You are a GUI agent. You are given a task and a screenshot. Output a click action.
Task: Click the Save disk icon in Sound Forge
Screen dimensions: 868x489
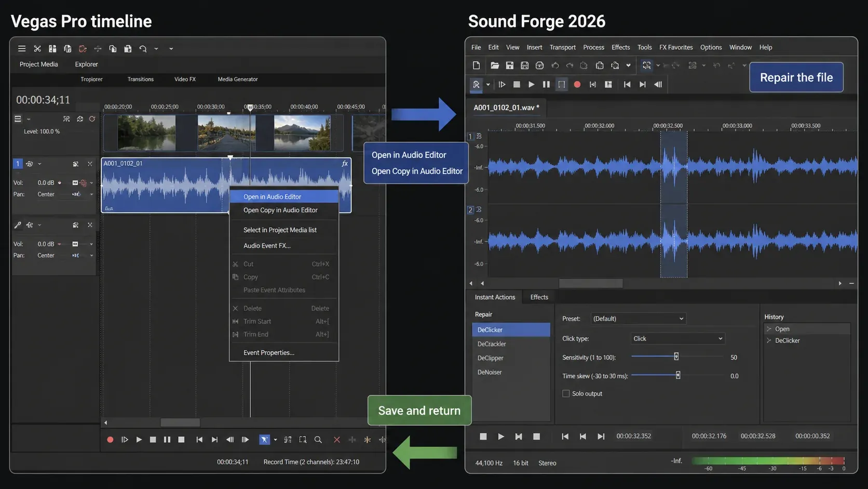pyautogui.click(x=510, y=65)
